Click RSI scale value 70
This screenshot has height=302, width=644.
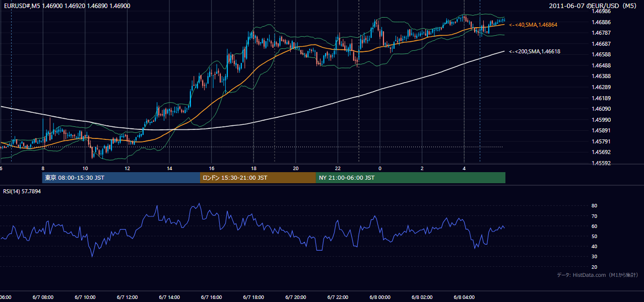(594, 216)
